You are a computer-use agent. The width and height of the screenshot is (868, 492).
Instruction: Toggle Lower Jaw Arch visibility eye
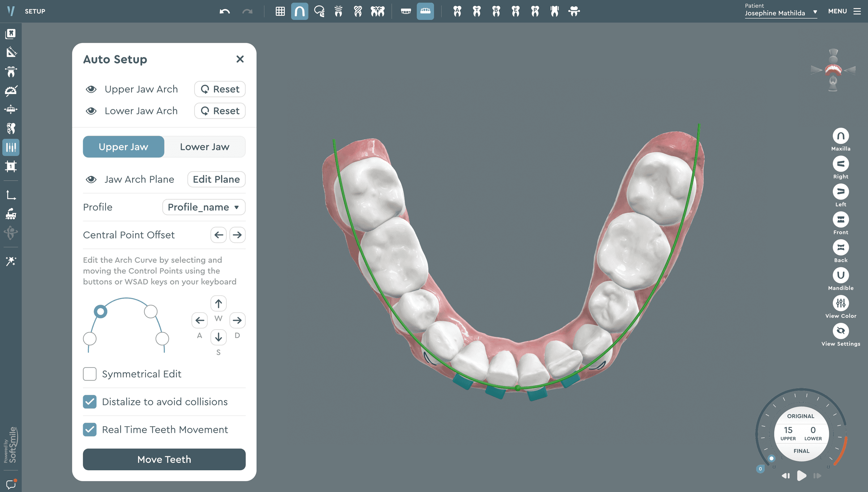(91, 111)
